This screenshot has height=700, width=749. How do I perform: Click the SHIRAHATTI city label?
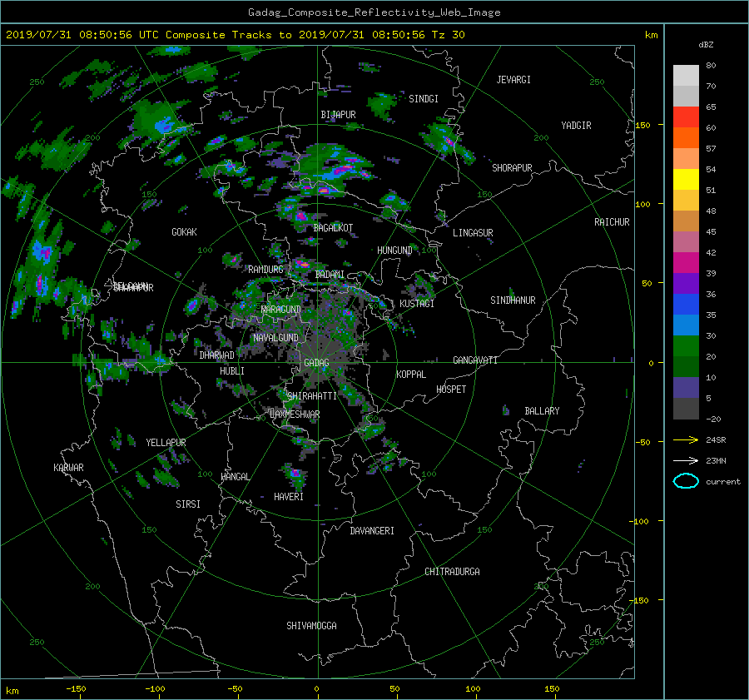click(312, 396)
